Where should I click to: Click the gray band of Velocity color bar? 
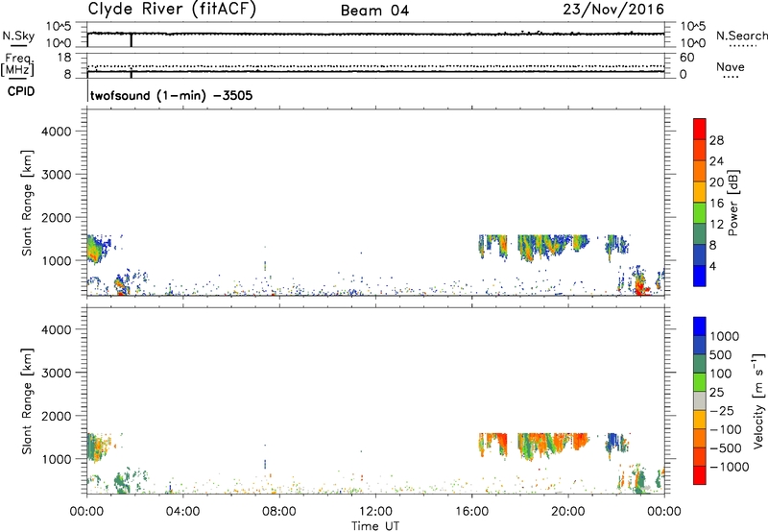coord(700,401)
